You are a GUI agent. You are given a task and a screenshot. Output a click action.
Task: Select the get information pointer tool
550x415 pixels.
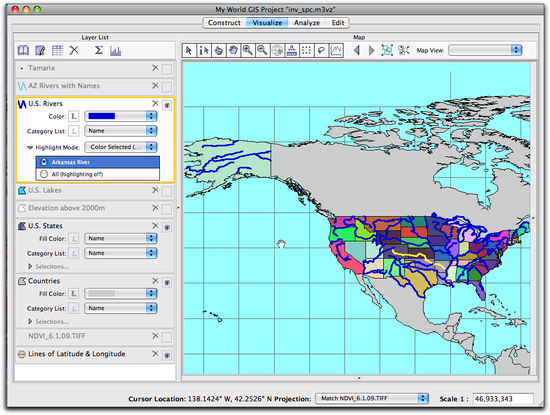click(204, 51)
